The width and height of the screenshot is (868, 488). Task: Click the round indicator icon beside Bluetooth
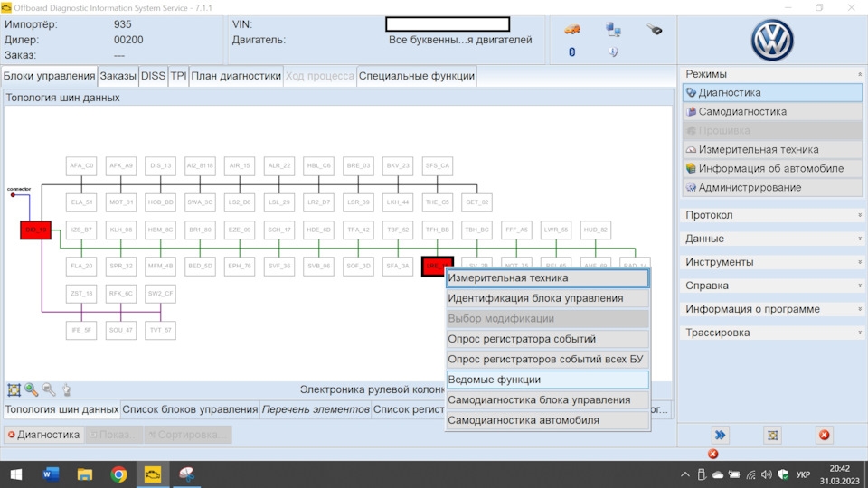[613, 52]
